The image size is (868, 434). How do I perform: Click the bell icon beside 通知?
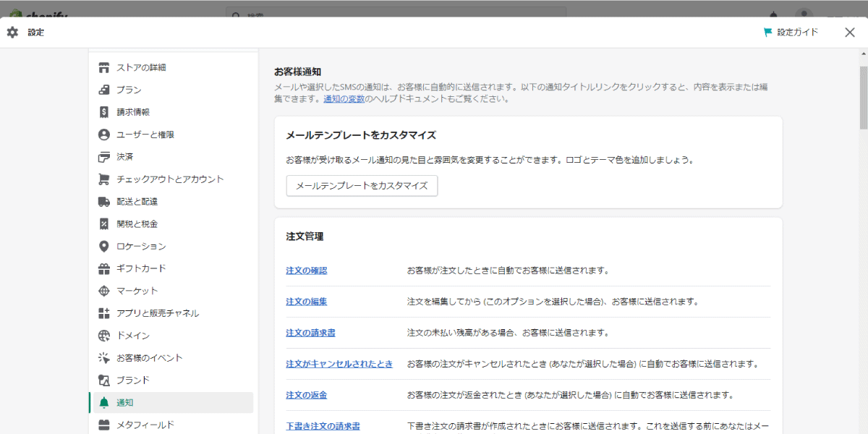tap(104, 402)
